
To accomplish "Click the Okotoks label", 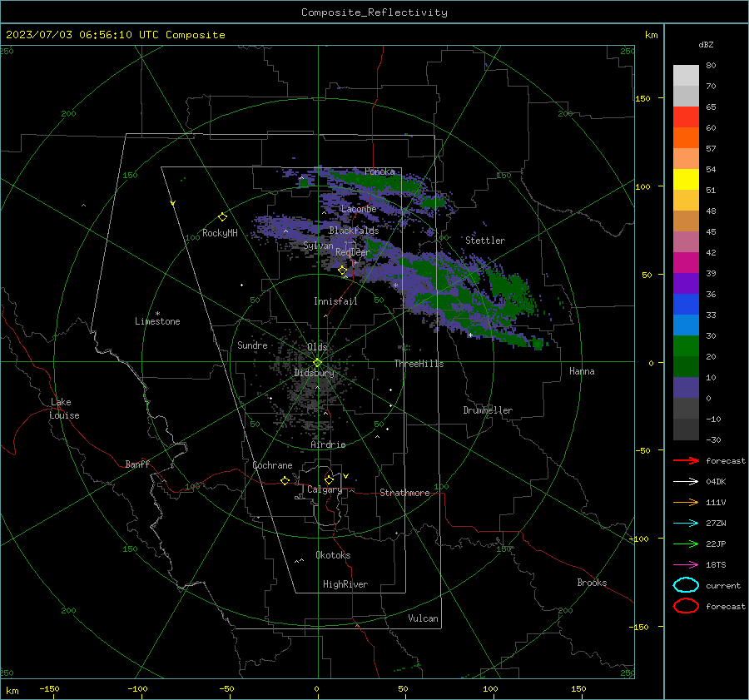I will tap(333, 555).
